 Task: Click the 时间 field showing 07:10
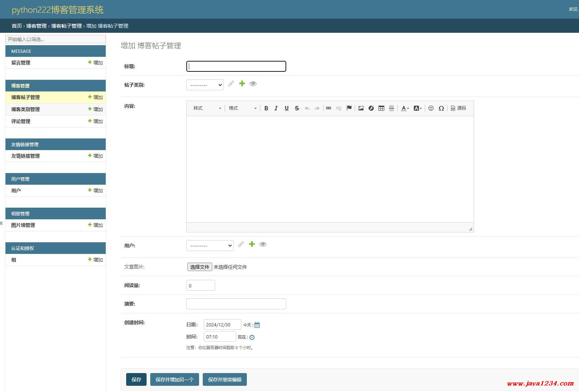click(220, 337)
